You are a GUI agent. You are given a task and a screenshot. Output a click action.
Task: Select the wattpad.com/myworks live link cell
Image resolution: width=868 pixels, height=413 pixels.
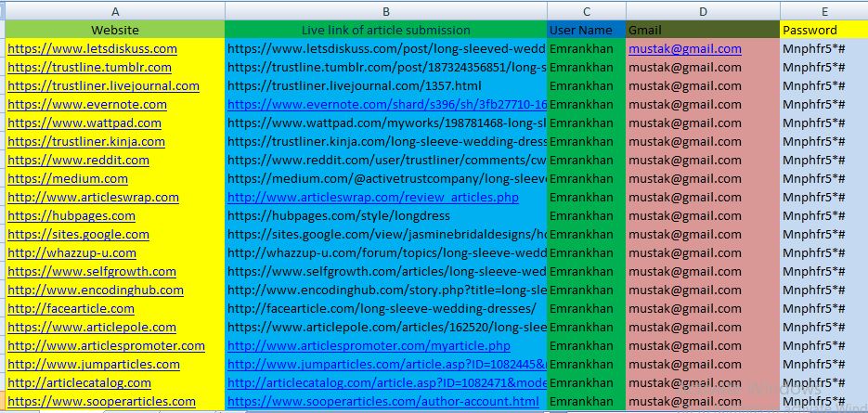(x=386, y=123)
